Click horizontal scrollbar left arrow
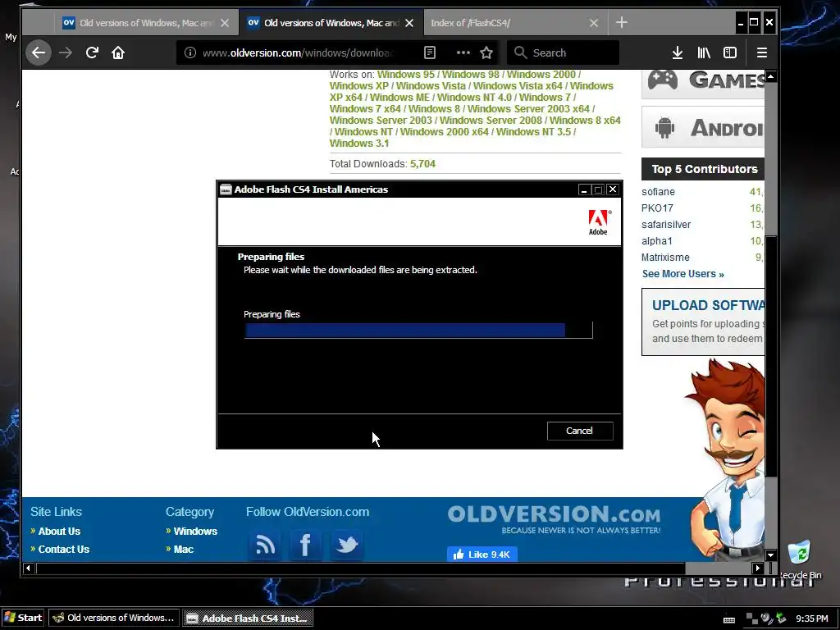Screen dimensions: 840x630 [28, 568]
